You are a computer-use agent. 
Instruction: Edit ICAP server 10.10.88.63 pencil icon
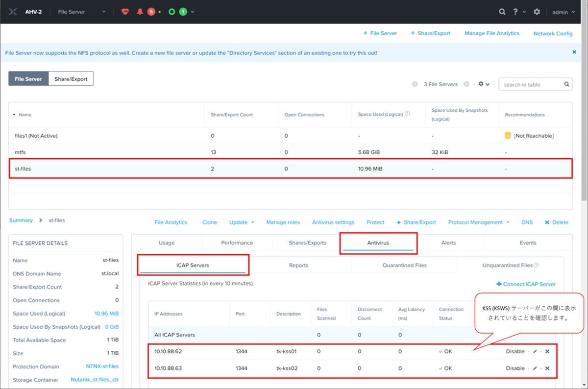[x=535, y=368]
